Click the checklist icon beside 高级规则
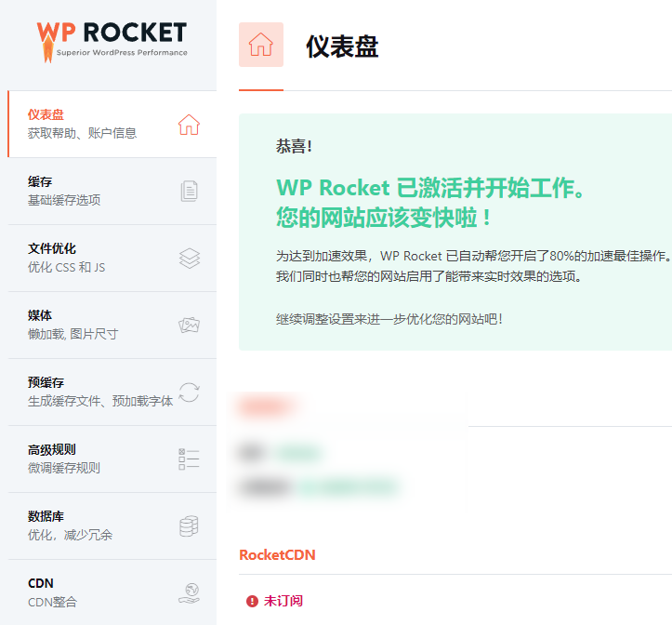 pos(189,459)
